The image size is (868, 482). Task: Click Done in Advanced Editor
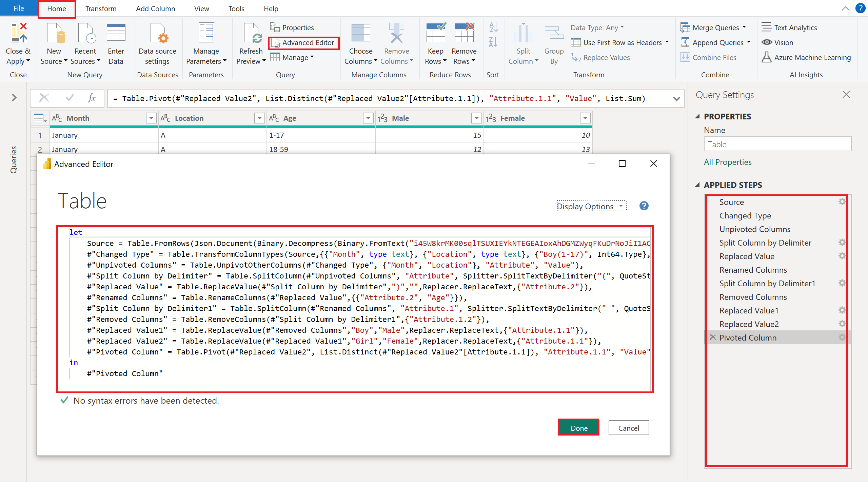[579, 428]
